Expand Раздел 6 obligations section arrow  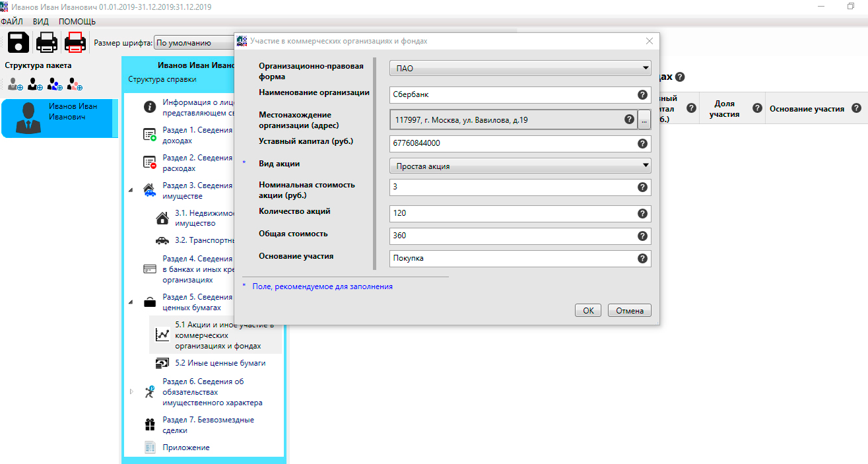pyautogui.click(x=131, y=391)
